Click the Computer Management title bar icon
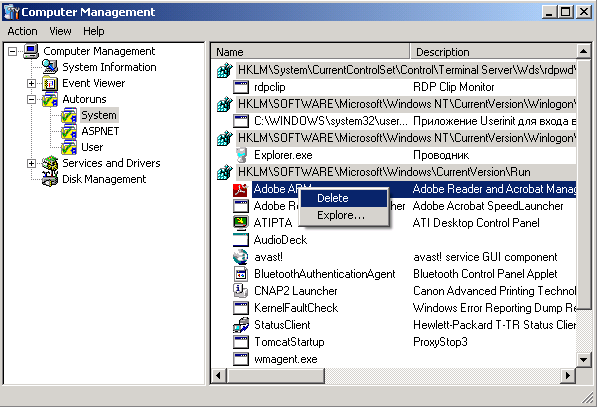Screen dimensions: 597x407 click(11, 12)
